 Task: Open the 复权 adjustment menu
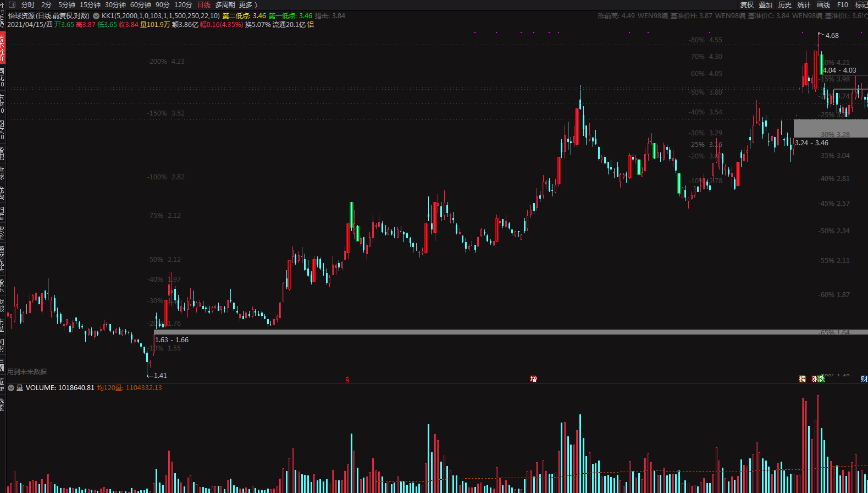747,4
